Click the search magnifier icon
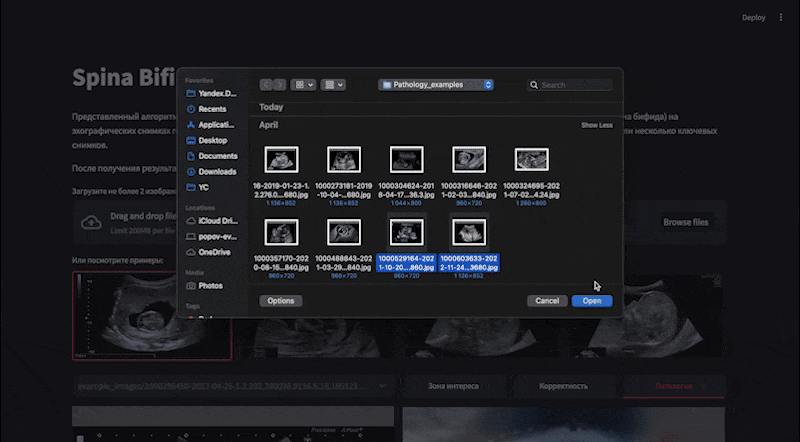The height and width of the screenshot is (442, 800). [x=534, y=85]
